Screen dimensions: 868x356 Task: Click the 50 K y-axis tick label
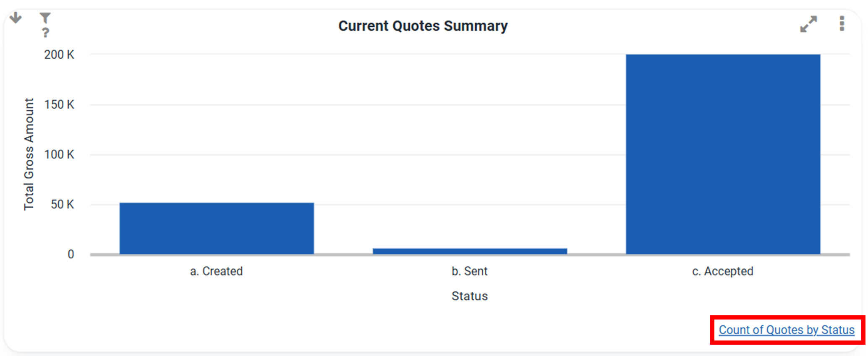click(x=62, y=204)
